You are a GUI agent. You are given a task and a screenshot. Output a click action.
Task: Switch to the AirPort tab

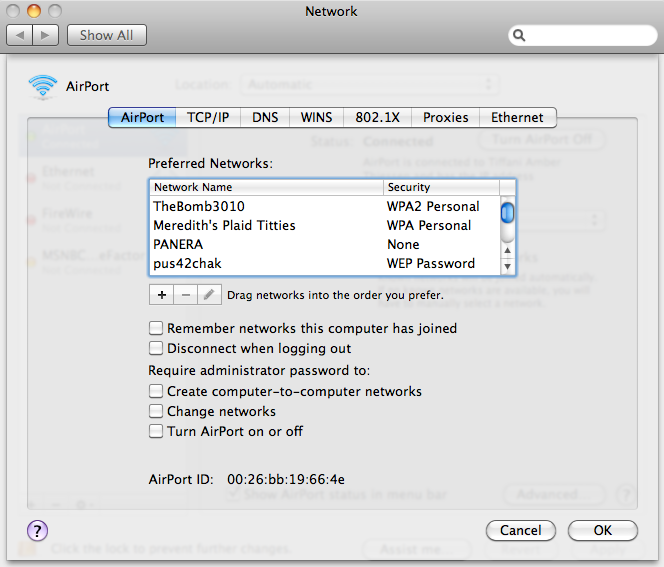click(142, 117)
